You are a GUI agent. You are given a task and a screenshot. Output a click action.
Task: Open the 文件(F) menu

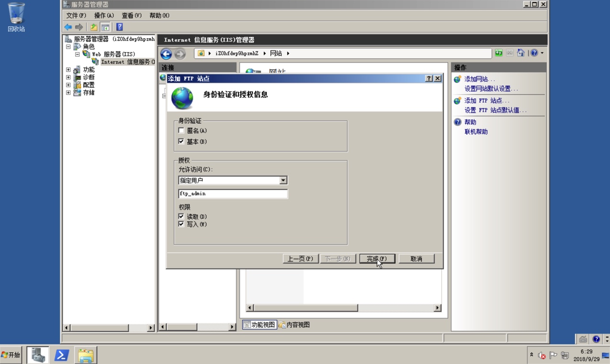76,16
